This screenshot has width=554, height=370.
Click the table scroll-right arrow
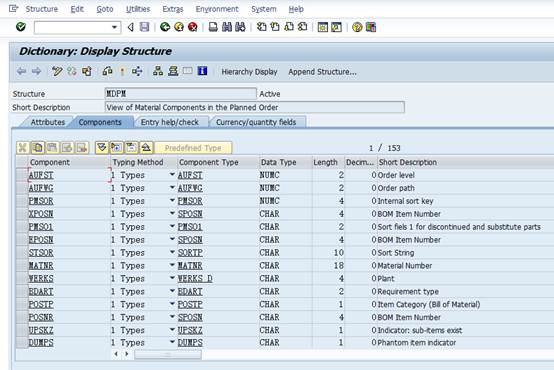pyautogui.click(x=126, y=354)
